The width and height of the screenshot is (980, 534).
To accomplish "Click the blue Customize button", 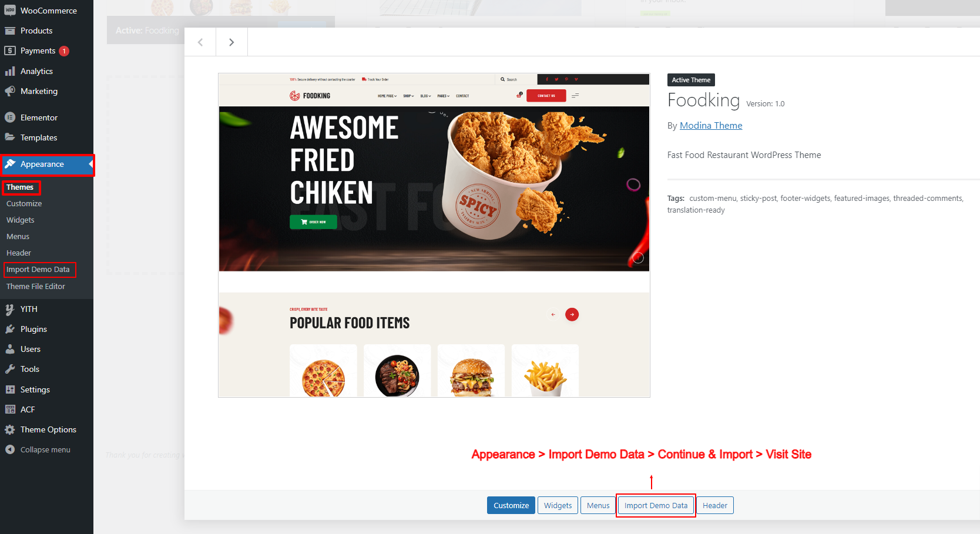I will coord(511,505).
